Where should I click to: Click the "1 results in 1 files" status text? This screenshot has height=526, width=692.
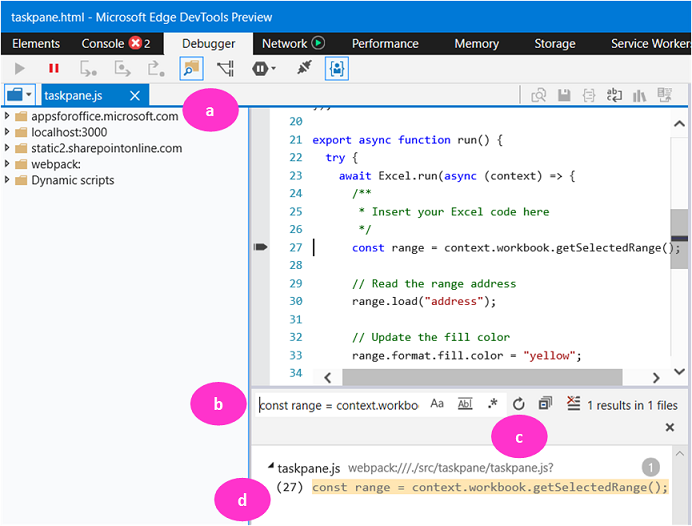[632, 405]
